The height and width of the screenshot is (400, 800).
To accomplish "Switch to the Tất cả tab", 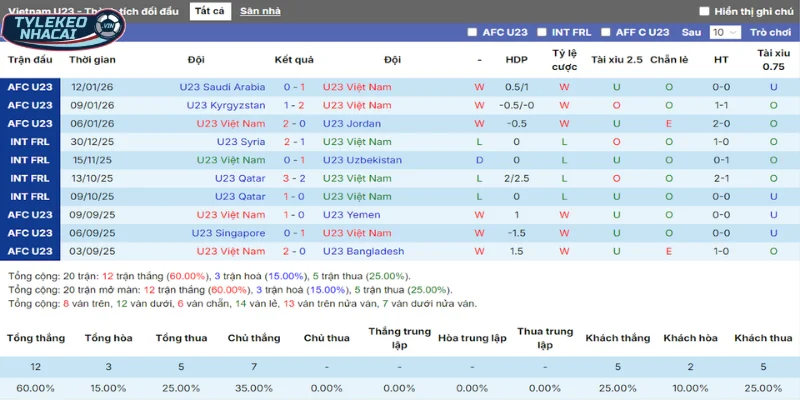I will pos(209,12).
